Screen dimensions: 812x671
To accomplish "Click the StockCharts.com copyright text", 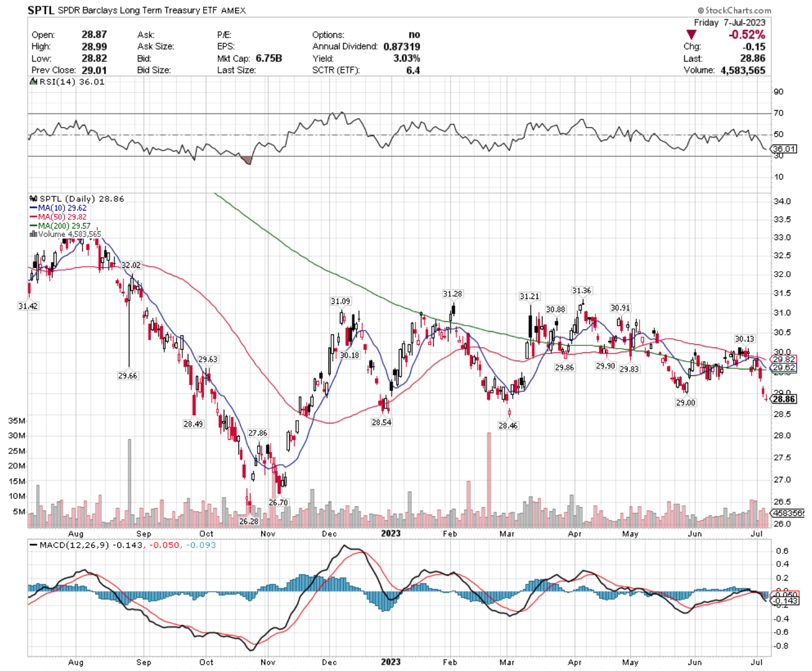I will (734, 10).
